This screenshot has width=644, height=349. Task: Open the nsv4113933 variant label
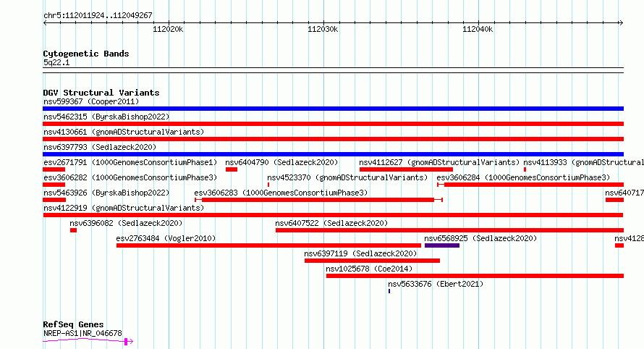click(x=584, y=162)
